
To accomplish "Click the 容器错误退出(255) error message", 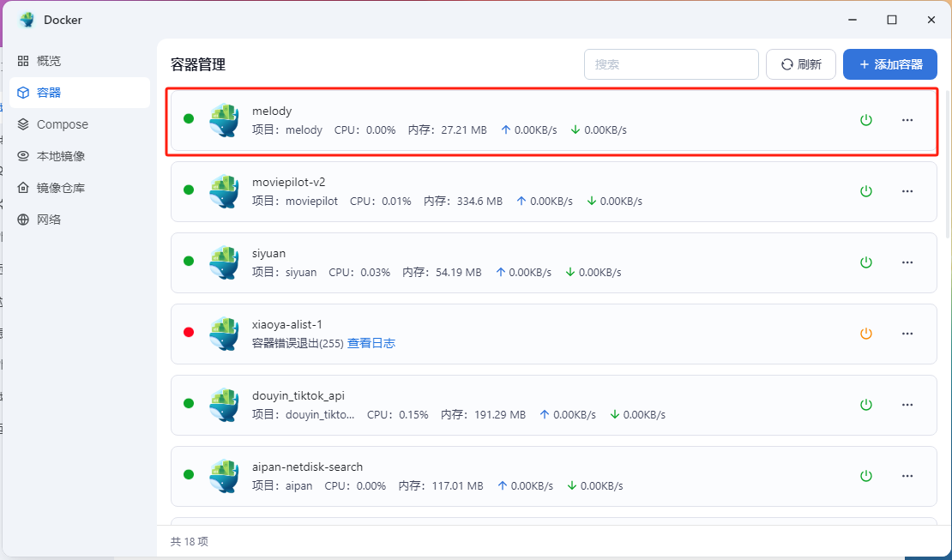I will 298,343.
